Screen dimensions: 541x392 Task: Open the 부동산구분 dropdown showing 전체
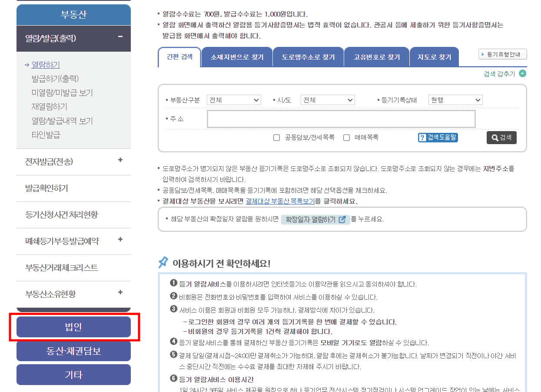click(234, 100)
